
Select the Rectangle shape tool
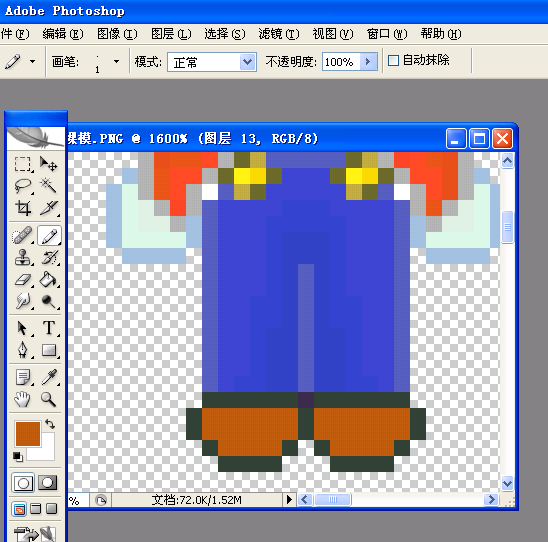pyautogui.click(x=49, y=350)
